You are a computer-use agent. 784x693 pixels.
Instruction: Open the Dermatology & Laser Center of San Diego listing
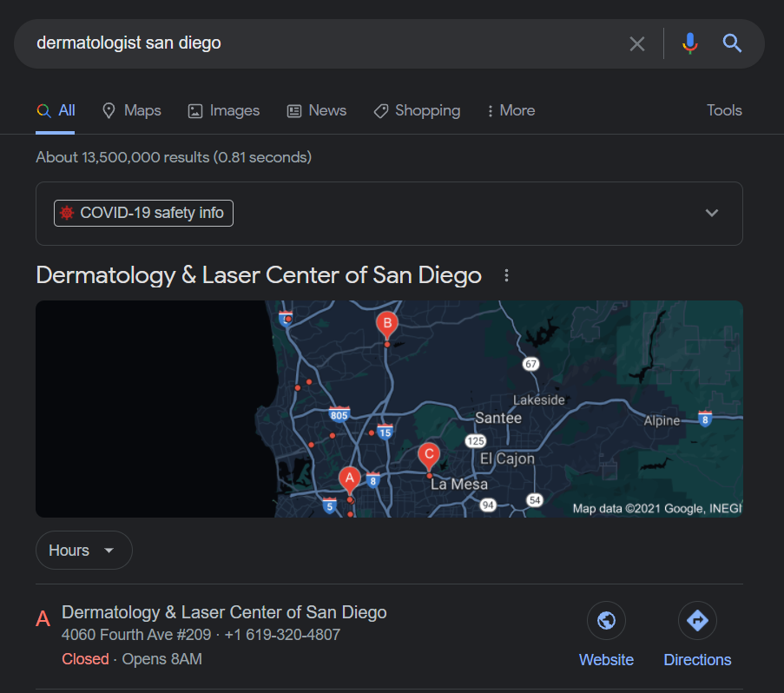224,612
